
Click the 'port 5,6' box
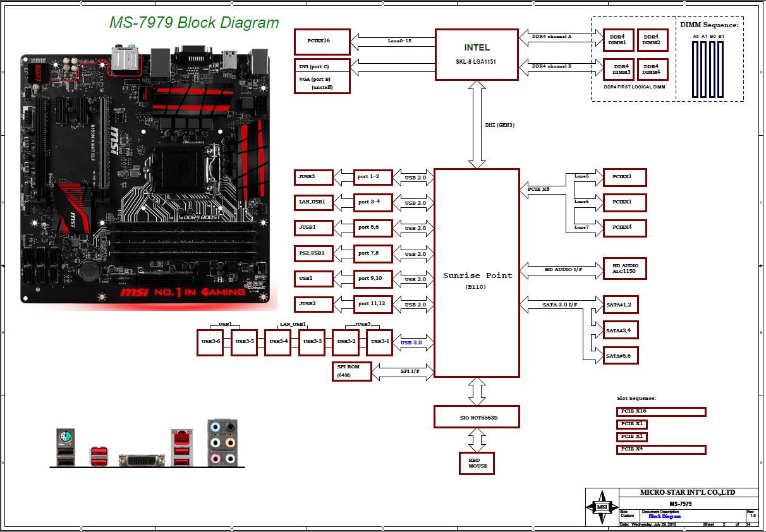click(x=373, y=228)
